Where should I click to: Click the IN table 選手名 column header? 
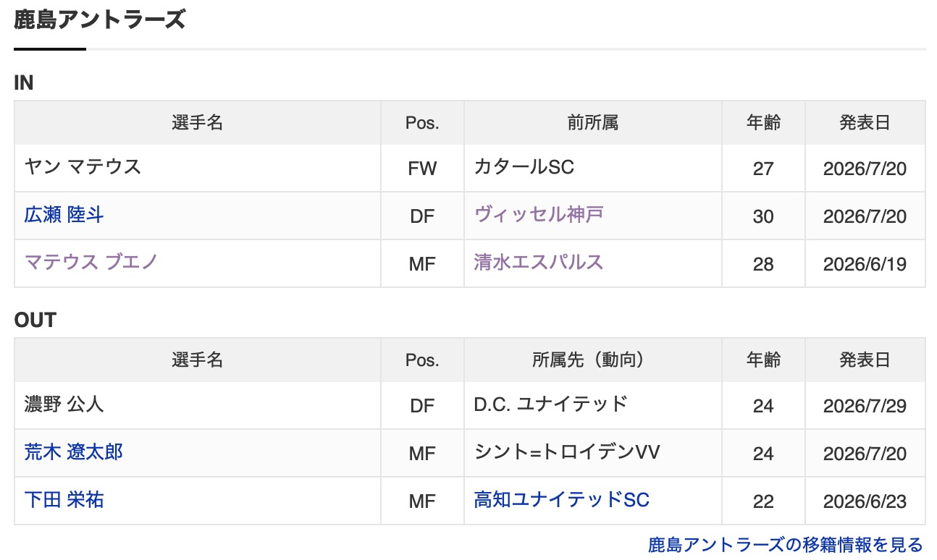198,123
